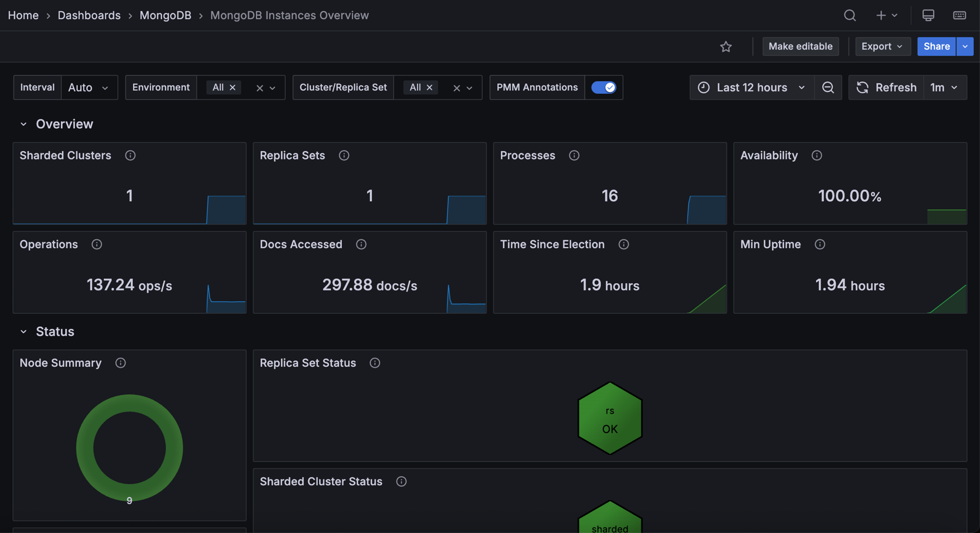Expand the Environment dropdown arrow
980x533 pixels.
[273, 88]
